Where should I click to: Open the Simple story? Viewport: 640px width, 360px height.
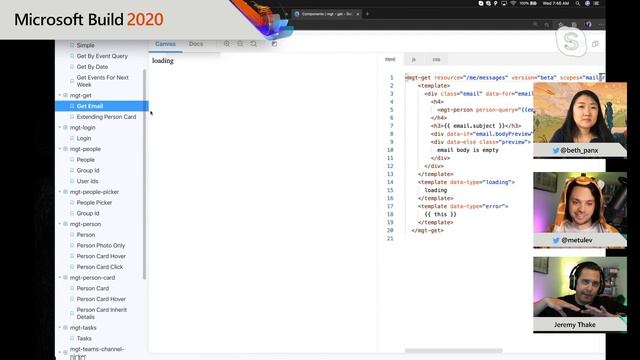click(85, 45)
